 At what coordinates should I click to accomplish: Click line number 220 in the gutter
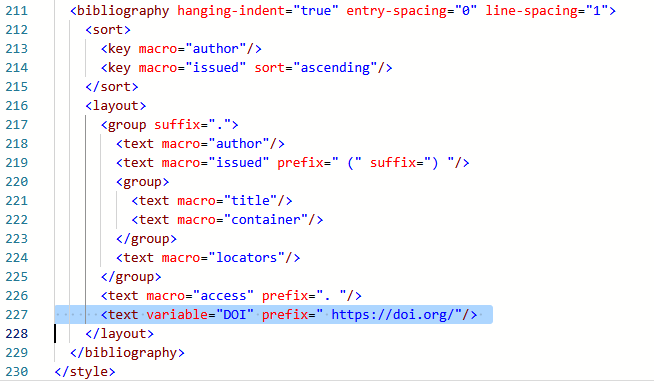pos(17,181)
